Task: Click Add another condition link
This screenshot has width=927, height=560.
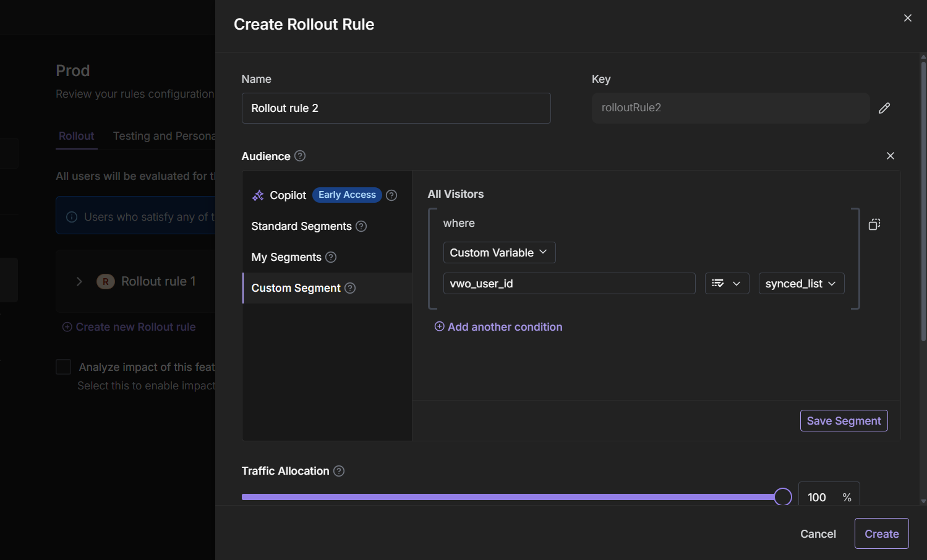Action: point(498,327)
